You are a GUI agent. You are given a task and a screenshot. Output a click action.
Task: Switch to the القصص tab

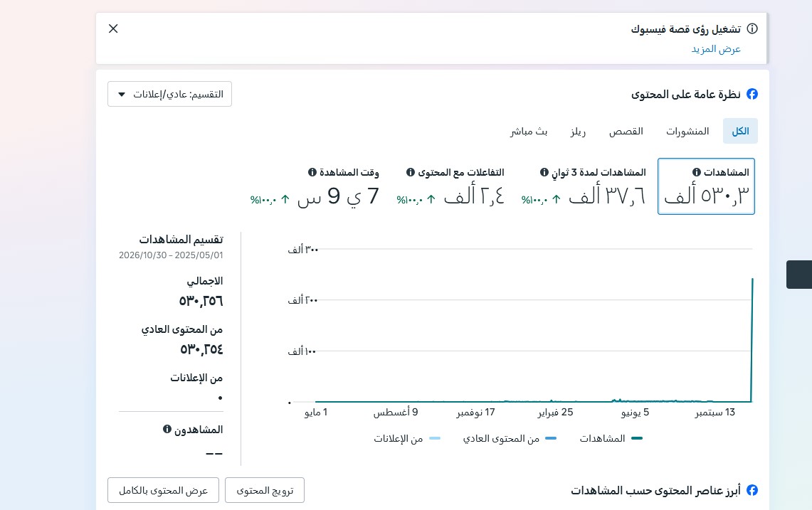[x=626, y=131]
